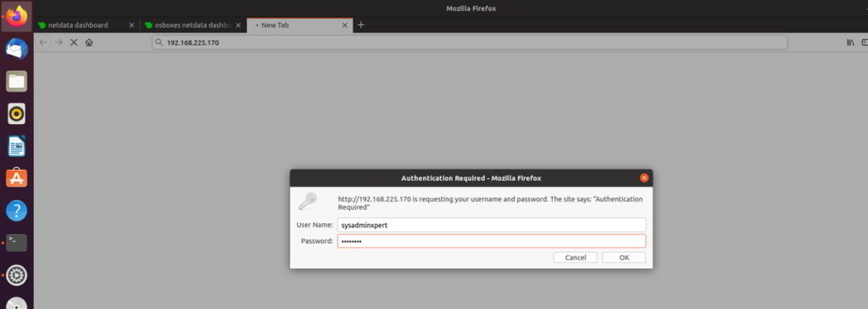868x309 pixels.
Task: Focus the Password field
Action: [x=492, y=241]
